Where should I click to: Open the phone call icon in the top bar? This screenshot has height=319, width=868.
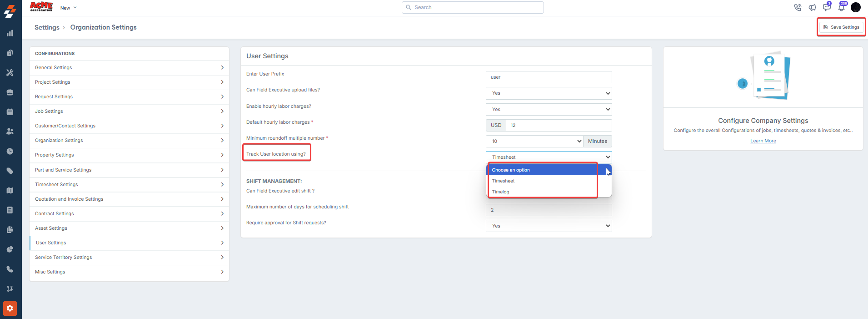[798, 7]
